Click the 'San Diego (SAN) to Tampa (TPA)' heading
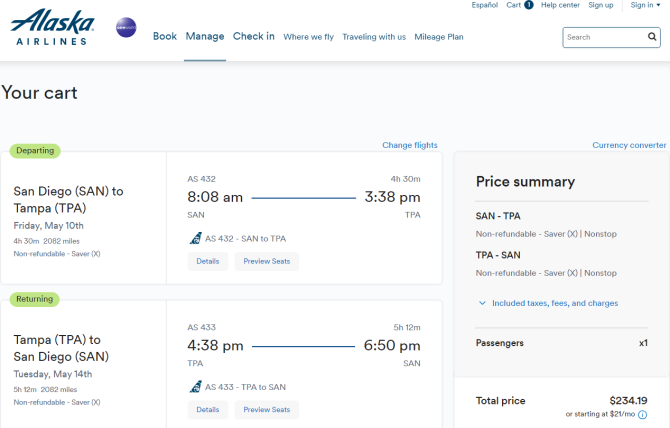 [68, 199]
